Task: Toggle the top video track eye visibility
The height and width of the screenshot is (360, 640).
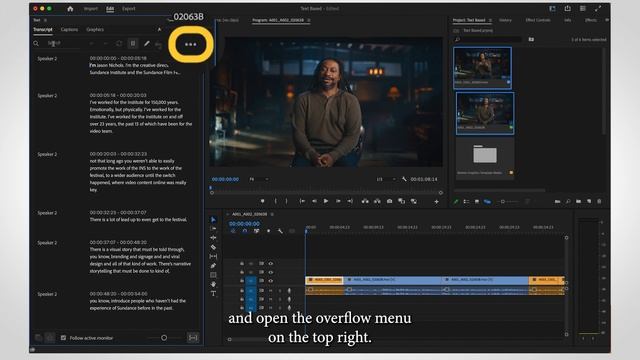Action: (x=271, y=264)
